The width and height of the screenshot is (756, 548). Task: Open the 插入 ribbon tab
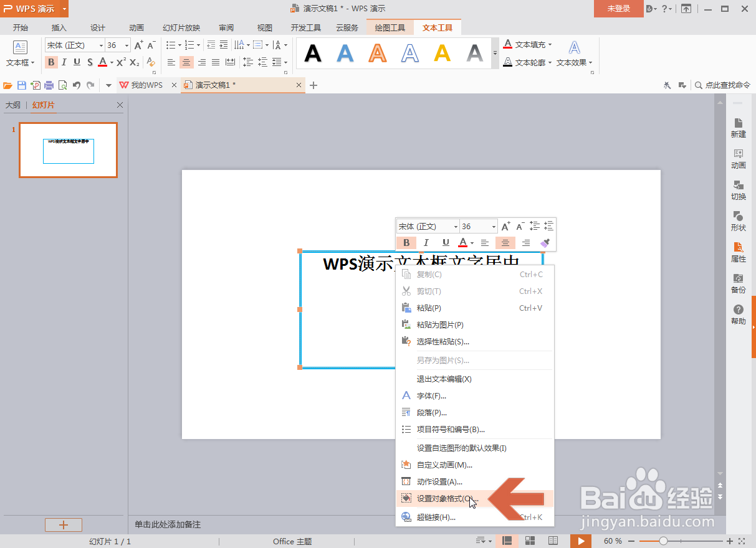[59, 27]
